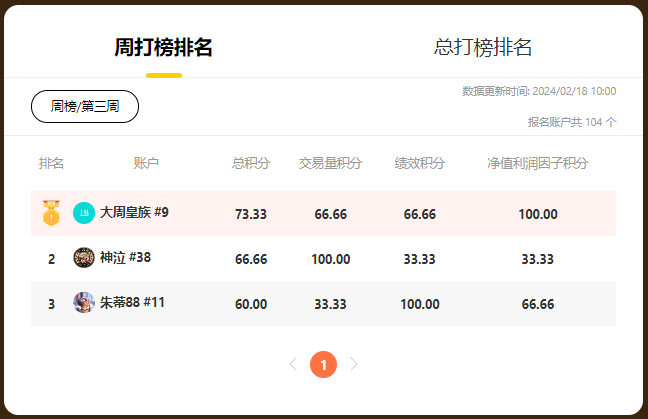Open account 朱蒂88 #11
This screenshot has width=648, height=419.
click(x=132, y=302)
